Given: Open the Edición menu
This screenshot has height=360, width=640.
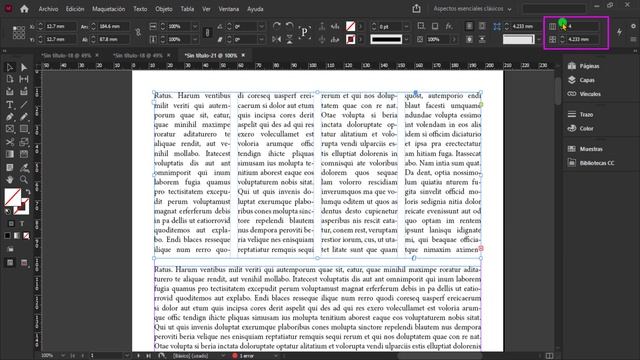Looking at the screenshot, I should [x=75, y=9].
